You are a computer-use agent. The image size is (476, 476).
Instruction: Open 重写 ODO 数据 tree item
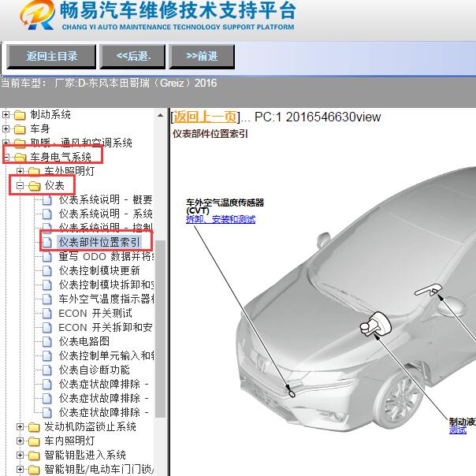click(106, 256)
